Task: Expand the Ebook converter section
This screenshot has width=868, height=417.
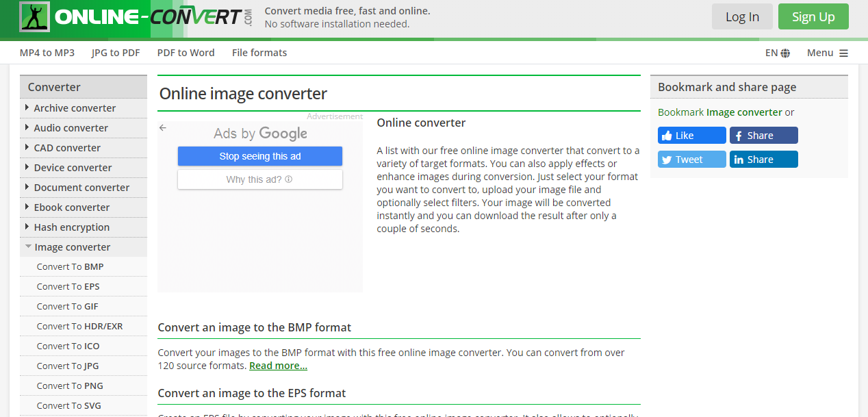Action: coord(84,207)
